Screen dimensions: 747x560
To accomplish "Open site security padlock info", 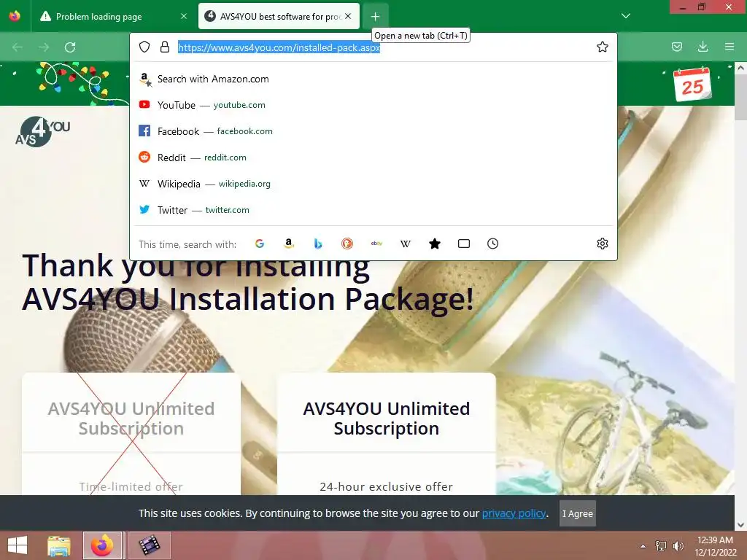I will [165, 47].
